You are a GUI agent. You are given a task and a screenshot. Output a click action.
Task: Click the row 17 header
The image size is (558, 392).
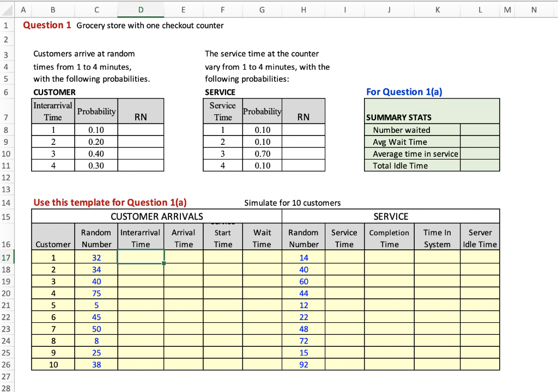click(5, 257)
